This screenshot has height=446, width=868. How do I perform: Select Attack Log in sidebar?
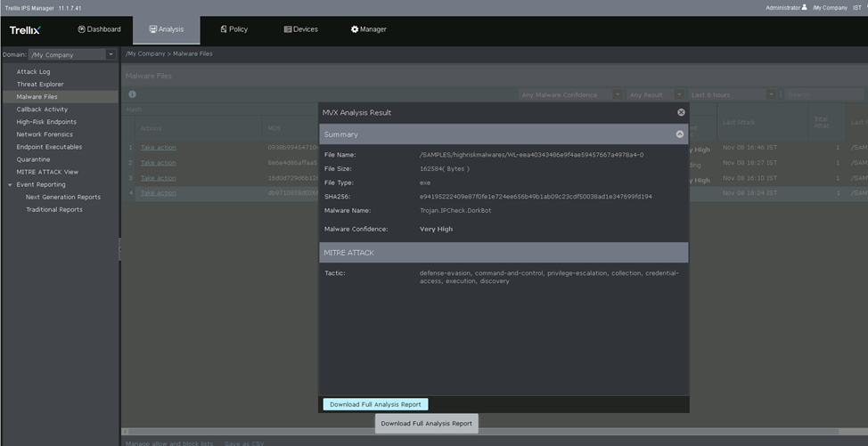pyautogui.click(x=33, y=72)
